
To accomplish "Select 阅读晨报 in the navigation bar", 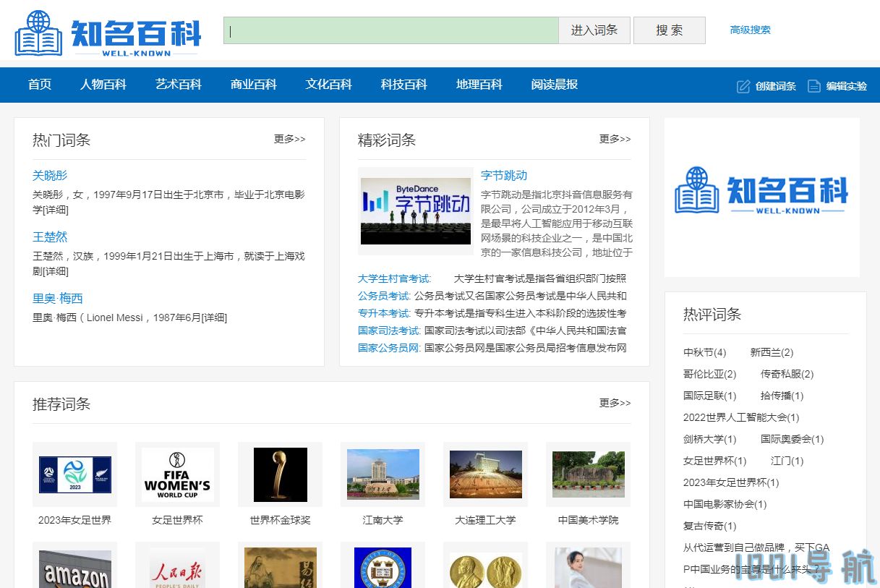I will point(555,85).
